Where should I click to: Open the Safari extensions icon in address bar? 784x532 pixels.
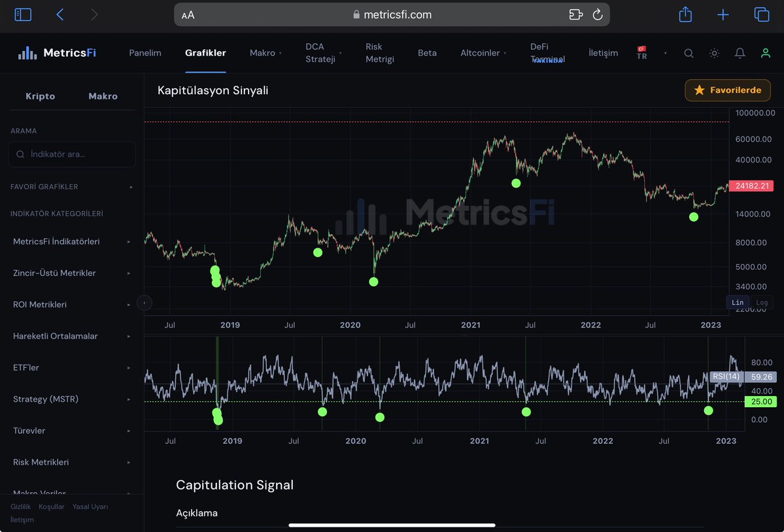(575, 14)
